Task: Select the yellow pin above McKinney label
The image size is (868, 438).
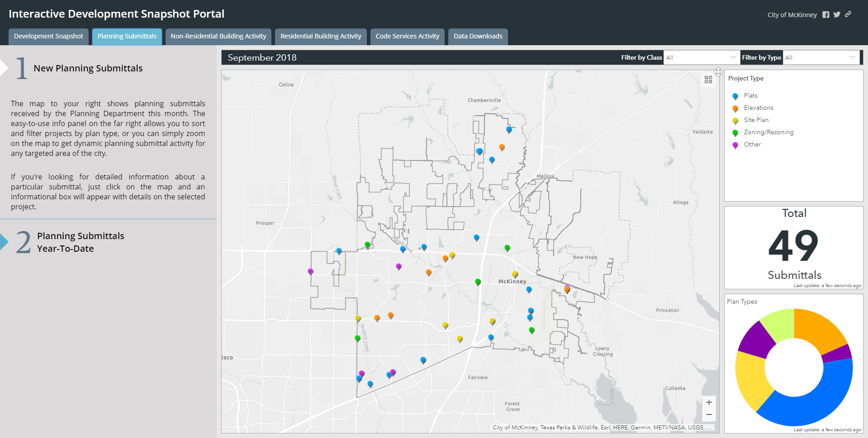Action: click(x=515, y=274)
